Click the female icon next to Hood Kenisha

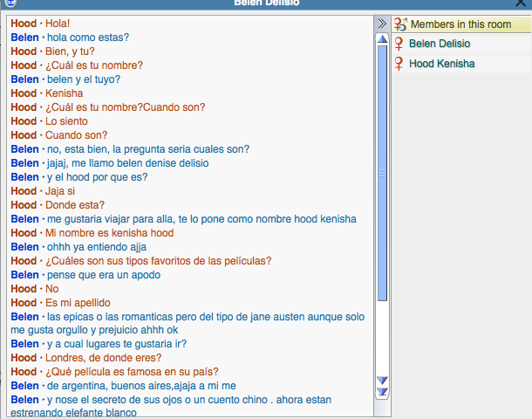click(x=399, y=64)
